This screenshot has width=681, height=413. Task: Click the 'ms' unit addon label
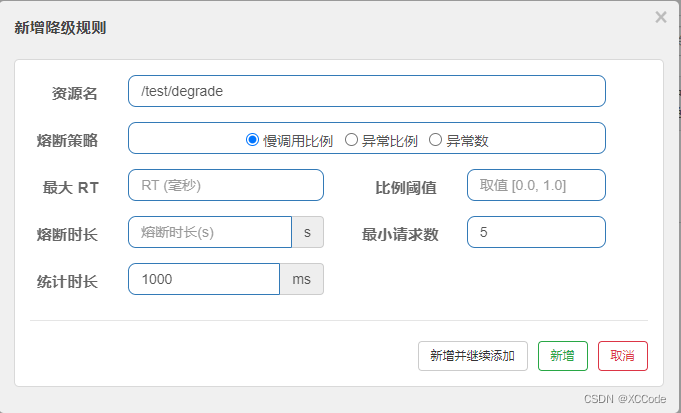[302, 279]
